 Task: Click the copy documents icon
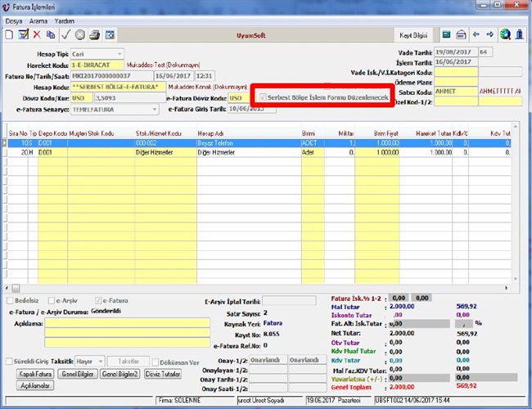tap(51, 34)
